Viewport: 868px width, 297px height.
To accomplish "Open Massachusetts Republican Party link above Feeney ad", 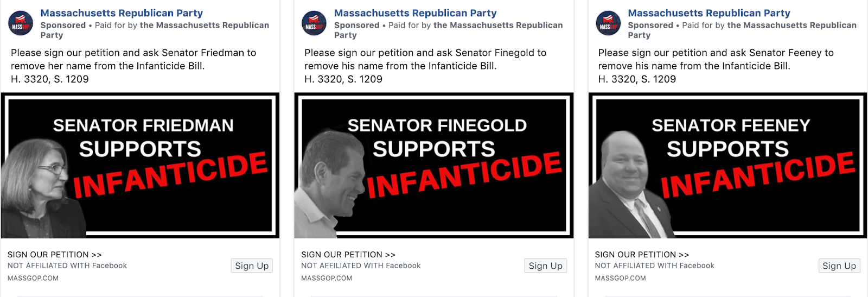I will pyautogui.click(x=709, y=13).
